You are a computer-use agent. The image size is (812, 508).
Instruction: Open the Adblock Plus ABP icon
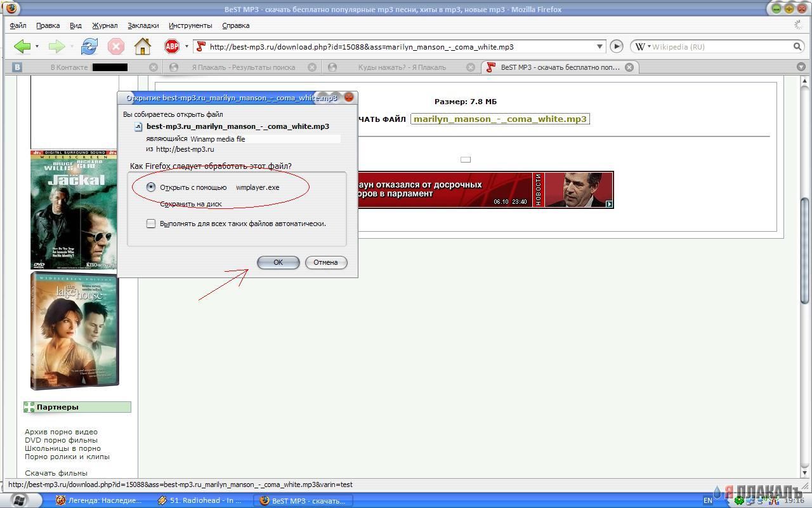(x=172, y=46)
